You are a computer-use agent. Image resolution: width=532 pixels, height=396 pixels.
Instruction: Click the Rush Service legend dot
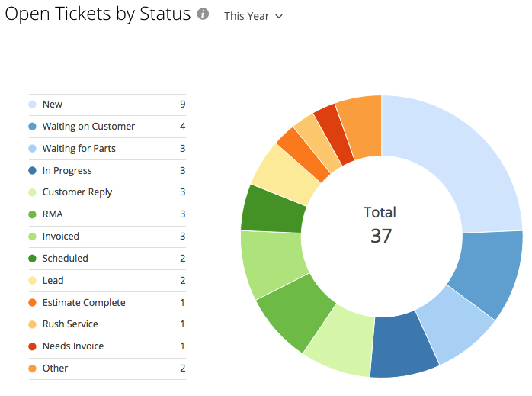click(x=32, y=324)
